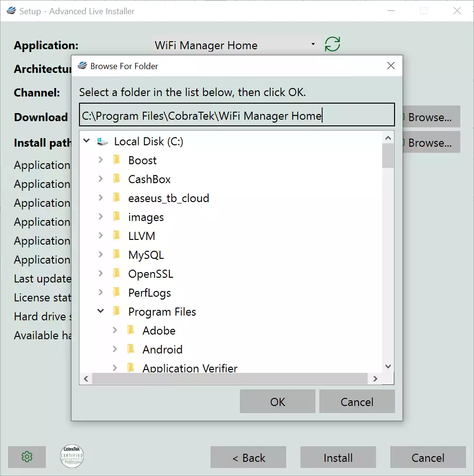Click the Browse For Folder title icon
474x476 pixels.
82,66
